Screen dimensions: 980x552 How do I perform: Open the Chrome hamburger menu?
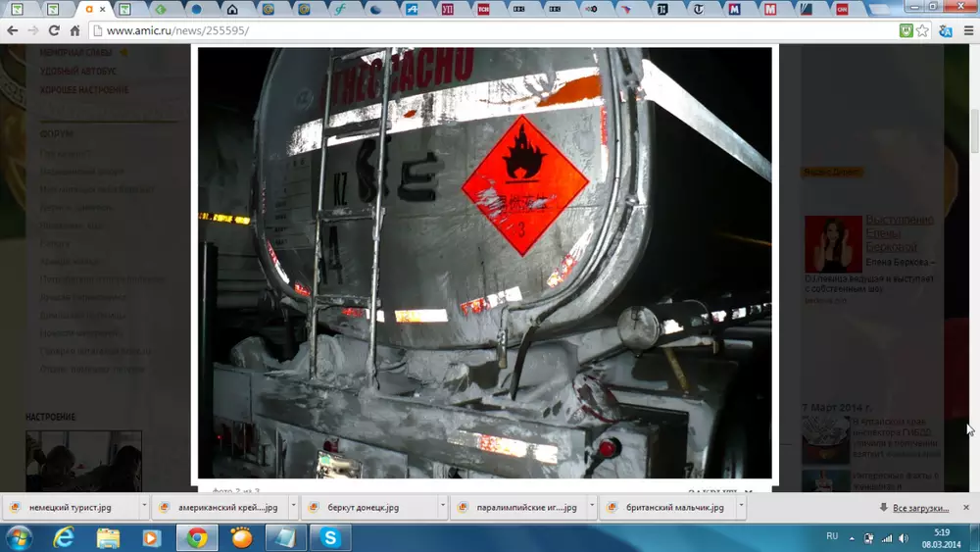(968, 30)
